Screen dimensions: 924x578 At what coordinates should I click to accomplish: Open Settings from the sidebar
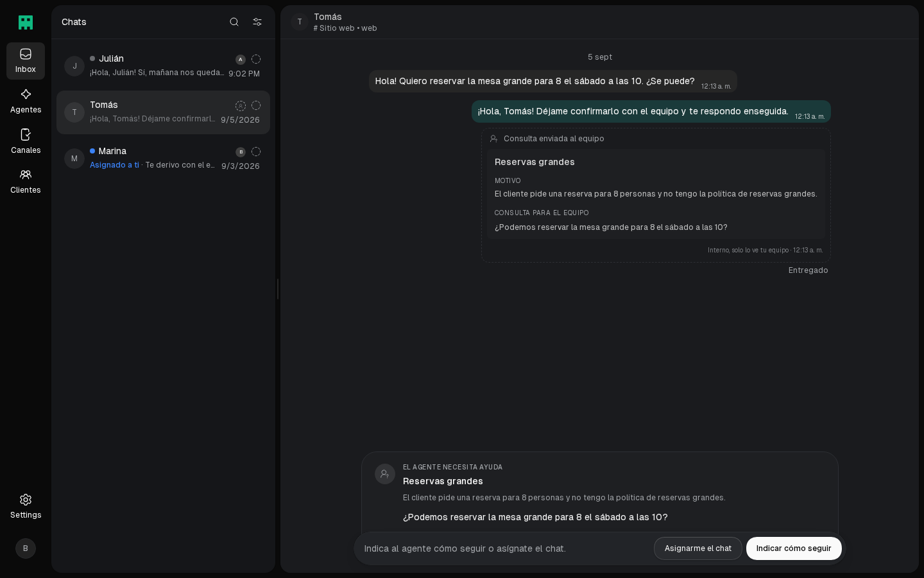pos(26,507)
